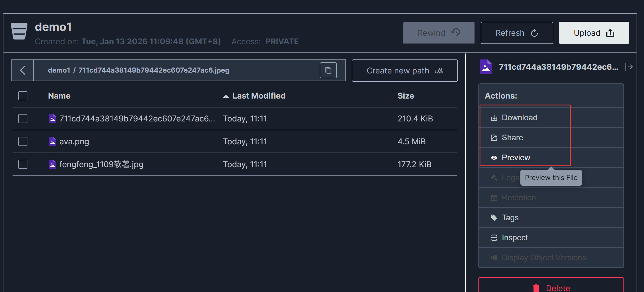
Task: Click the image file icon beside ava.png
Action: tap(53, 141)
